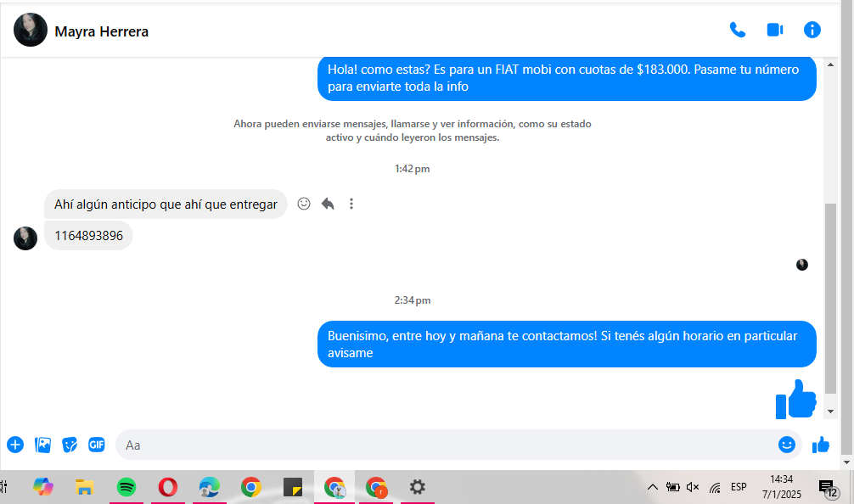Viewport: 854px width, 504px height.
Task: Open the notification center with 12 alerts
Action: pyautogui.click(x=829, y=488)
